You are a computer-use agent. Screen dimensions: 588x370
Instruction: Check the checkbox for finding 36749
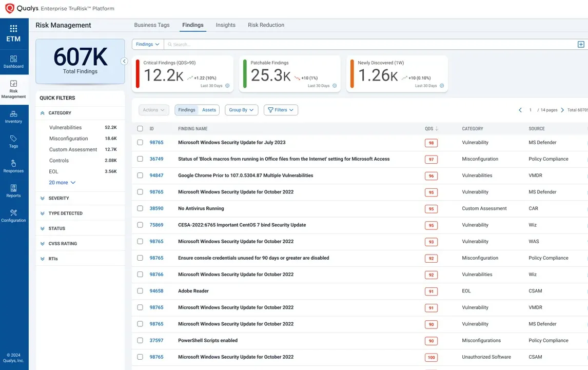pos(140,159)
